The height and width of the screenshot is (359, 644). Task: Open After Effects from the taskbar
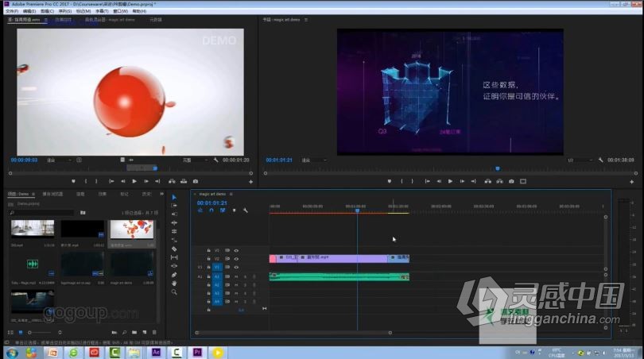[157, 352]
